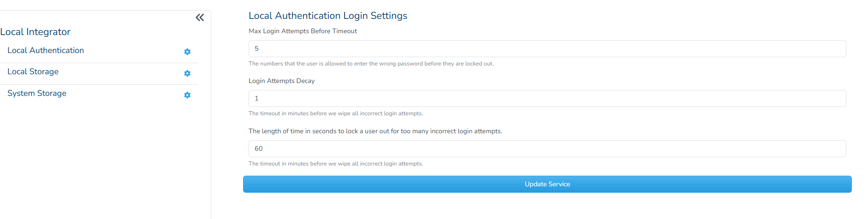The height and width of the screenshot is (219, 868).
Task: Click the gear icon beside Local Storage
Action: [187, 73]
